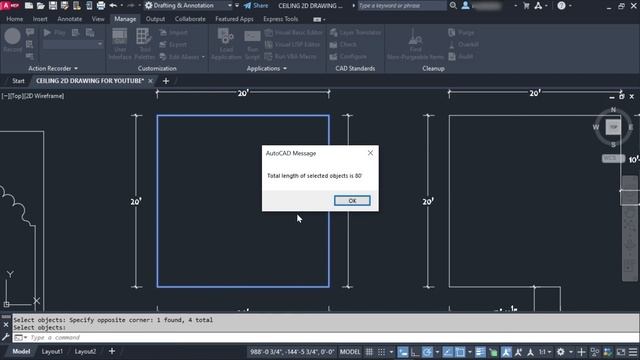Open the Express Tools ribbon tab

(280, 19)
